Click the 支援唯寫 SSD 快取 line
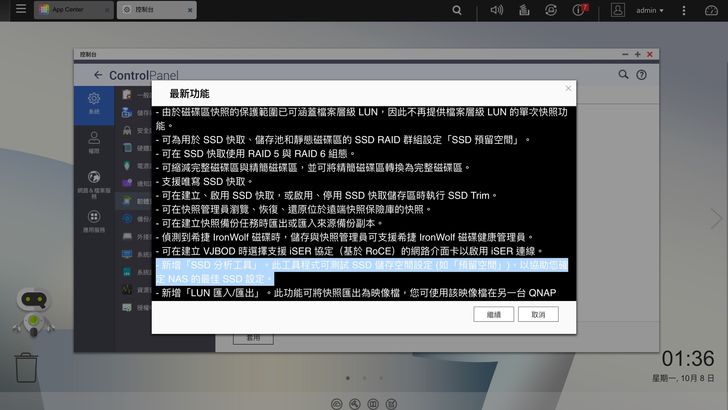This screenshot has width=728, height=410. (x=204, y=182)
